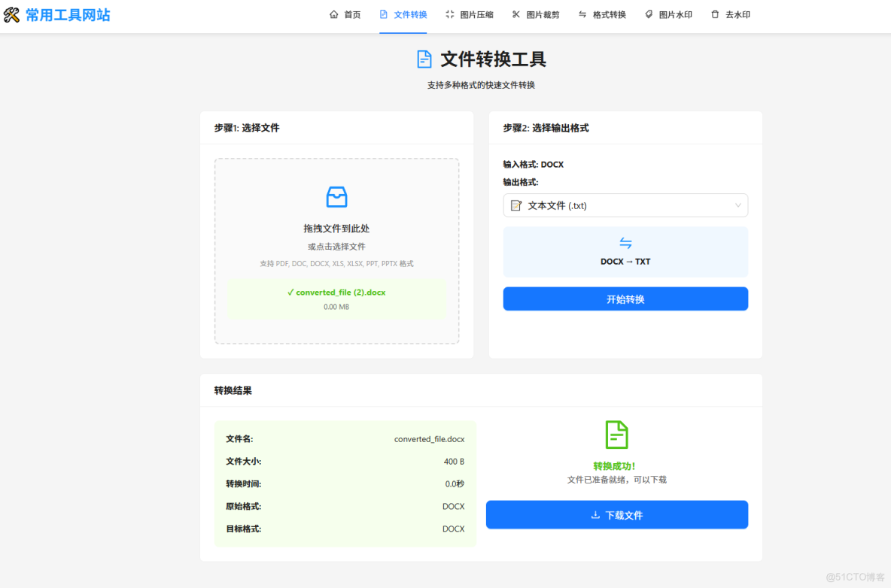Select the 图片水印 watermark tag icon
891x588 pixels.
tap(649, 14)
